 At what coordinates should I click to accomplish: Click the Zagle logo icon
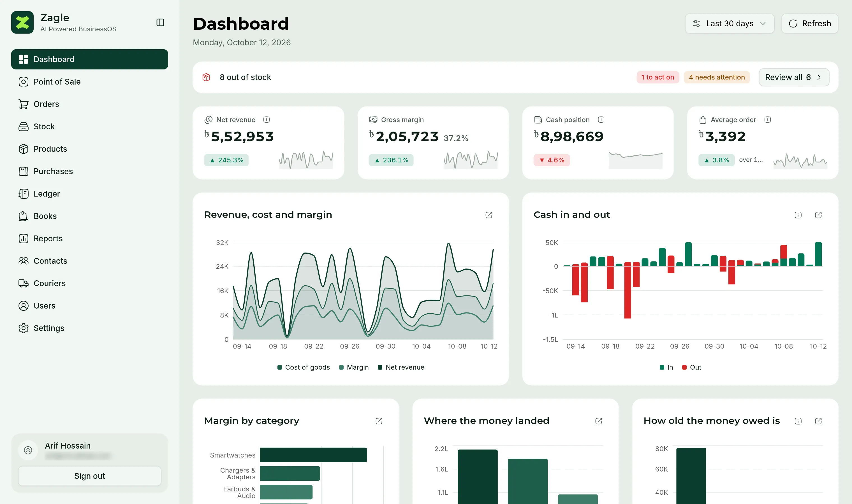(22, 22)
